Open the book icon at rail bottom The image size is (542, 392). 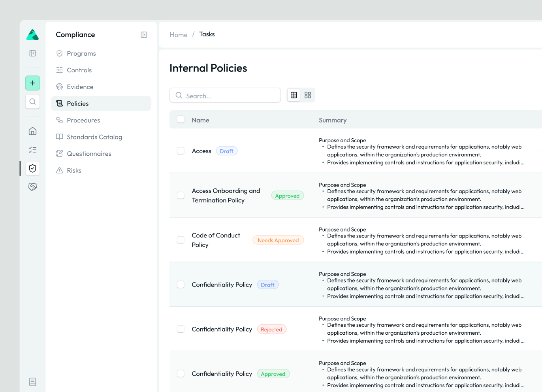coord(33,382)
